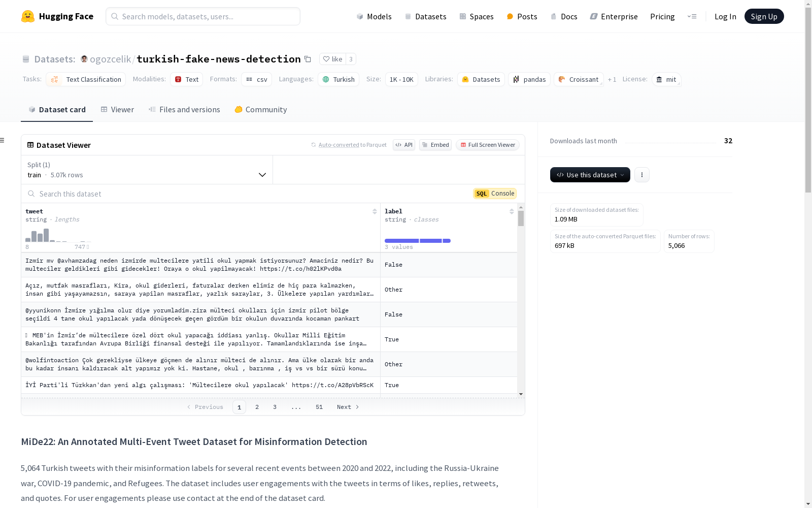Like the dataset with the heart button
This screenshot has height=508, width=812.
[x=332, y=59]
